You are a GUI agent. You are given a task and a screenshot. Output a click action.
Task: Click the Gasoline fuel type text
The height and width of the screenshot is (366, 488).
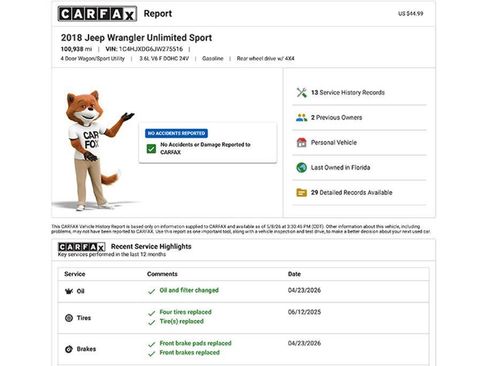(213, 58)
